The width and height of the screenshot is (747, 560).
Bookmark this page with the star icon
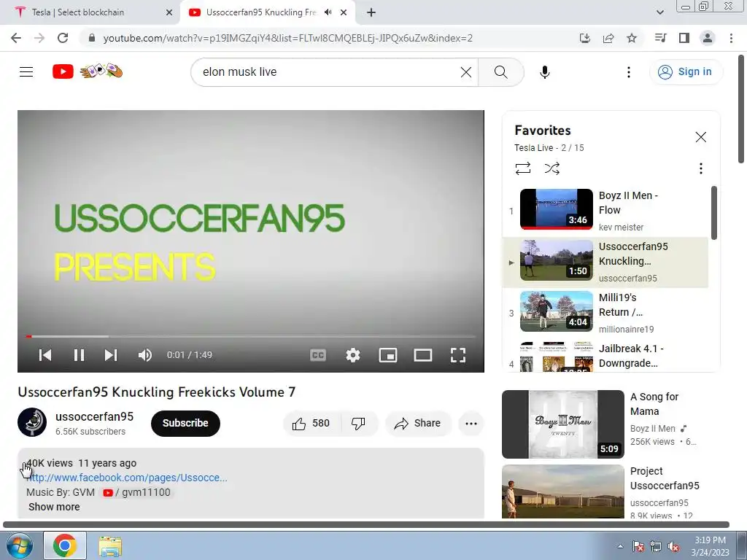(632, 38)
